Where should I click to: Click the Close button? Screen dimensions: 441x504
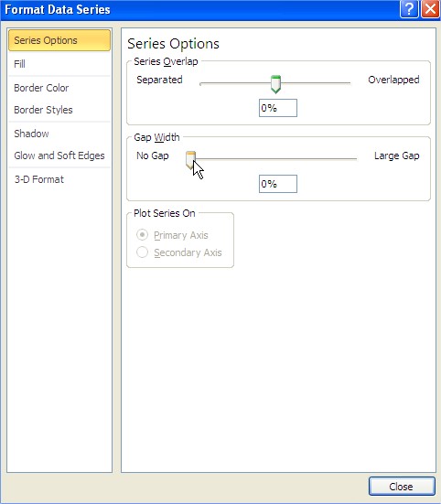click(402, 487)
